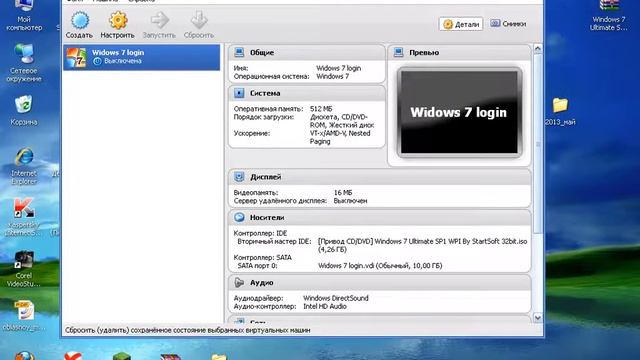Select the Windows 7 Ultimate archive icon
640x360 pixels.
click(609, 16)
